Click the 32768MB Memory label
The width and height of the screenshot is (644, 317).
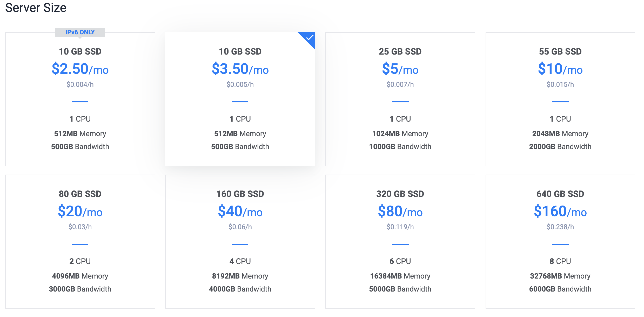pos(560,276)
